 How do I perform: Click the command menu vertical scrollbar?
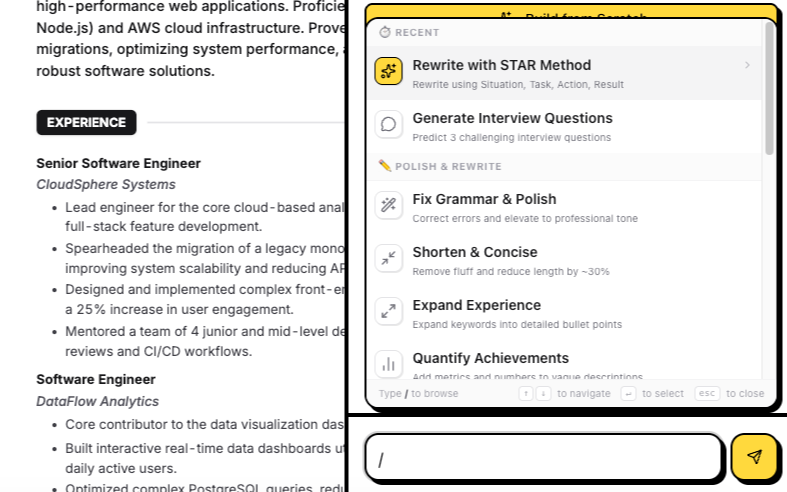pyautogui.click(x=769, y=90)
